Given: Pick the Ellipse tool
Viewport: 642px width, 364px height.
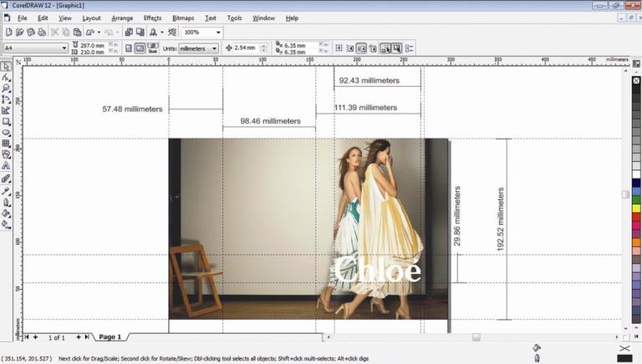Looking at the screenshot, I should [6, 132].
